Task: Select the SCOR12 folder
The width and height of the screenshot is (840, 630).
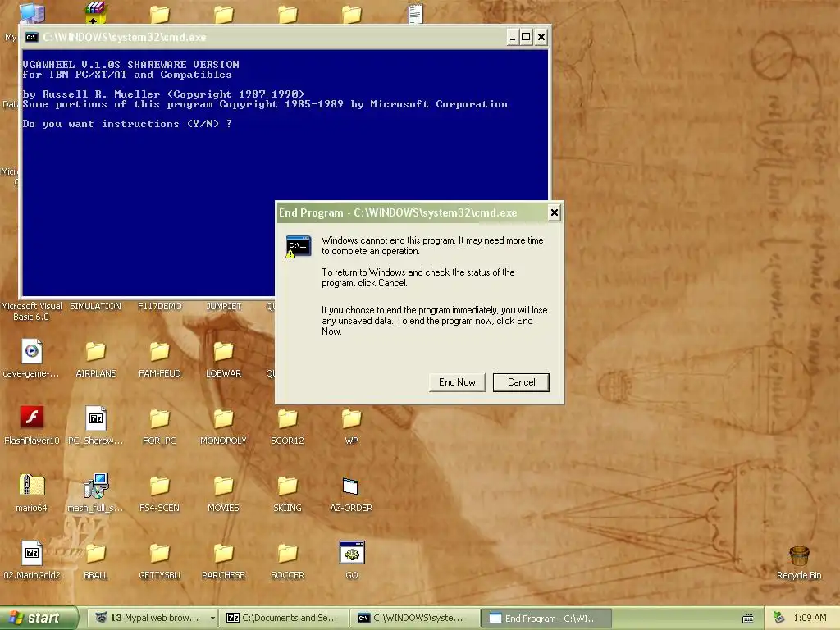Action: pyautogui.click(x=288, y=419)
